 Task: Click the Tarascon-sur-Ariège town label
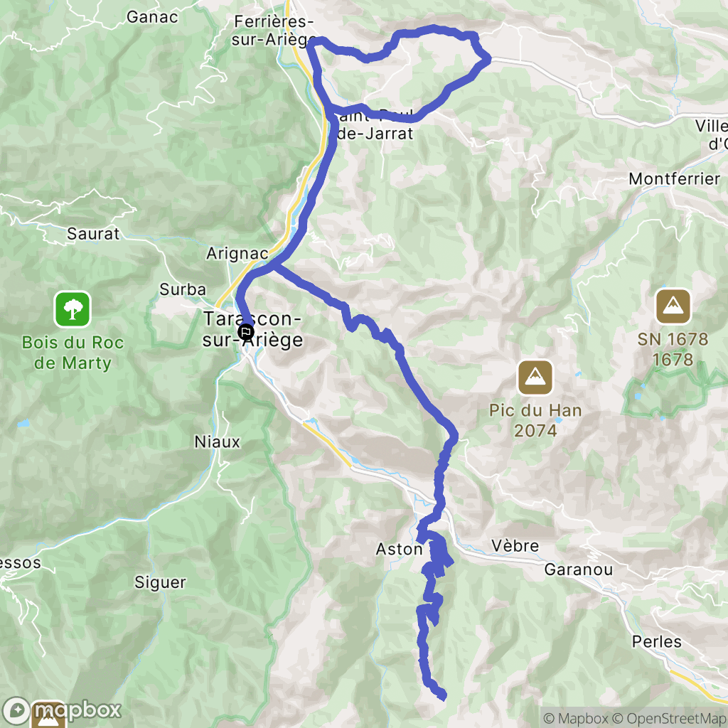tap(253, 329)
